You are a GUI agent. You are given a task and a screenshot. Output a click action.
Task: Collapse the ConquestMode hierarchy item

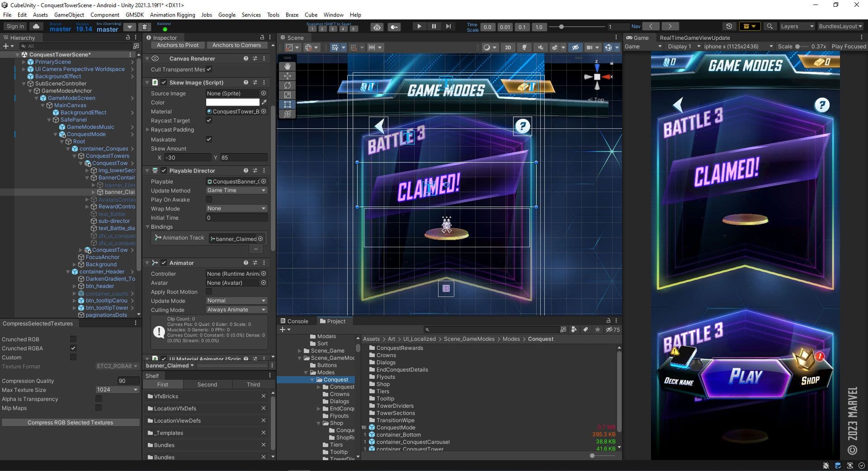point(57,134)
